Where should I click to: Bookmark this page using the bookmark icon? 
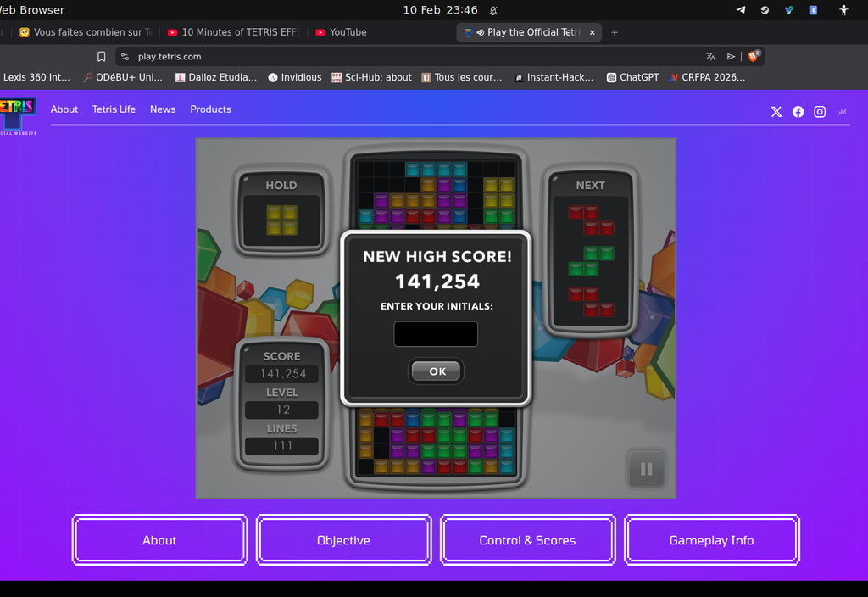[102, 57]
